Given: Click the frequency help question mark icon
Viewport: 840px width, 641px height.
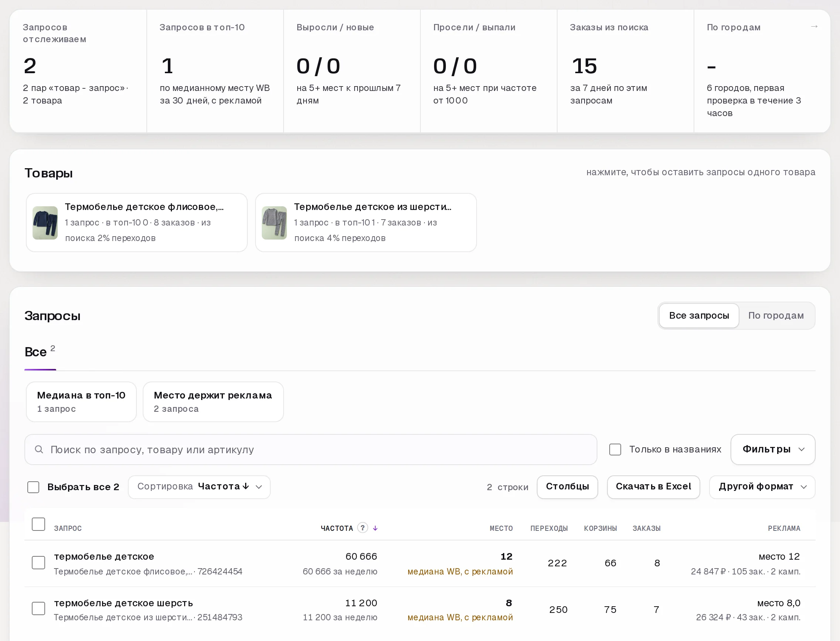Looking at the screenshot, I should tap(363, 528).
